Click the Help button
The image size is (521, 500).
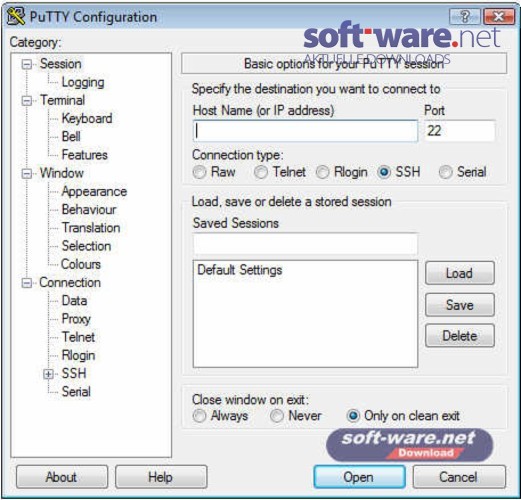pyautogui.click(x=161, y=477)
